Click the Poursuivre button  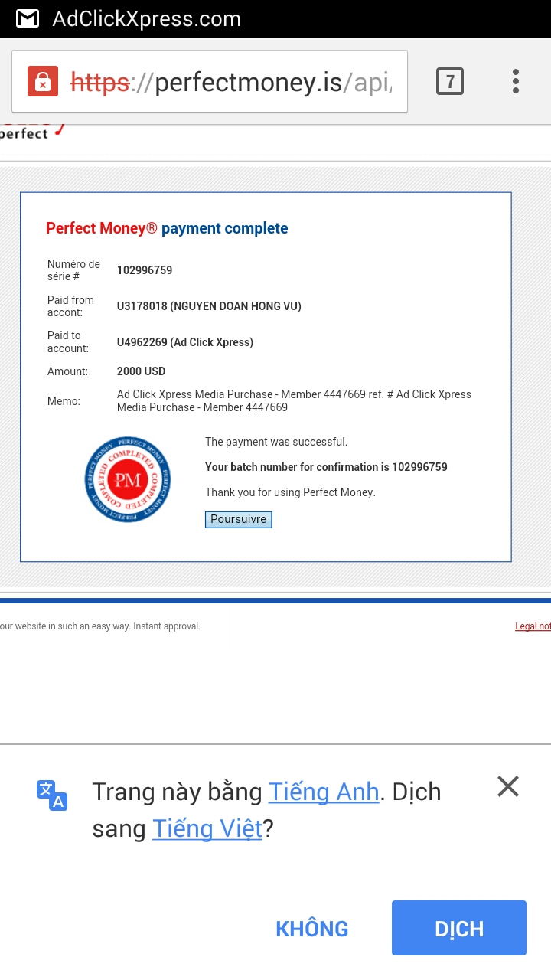point(239,519)
